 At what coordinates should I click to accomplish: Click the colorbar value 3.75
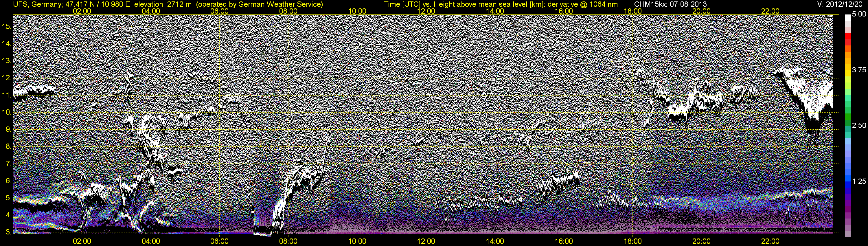pyautogui.click(x=859, y=70)
